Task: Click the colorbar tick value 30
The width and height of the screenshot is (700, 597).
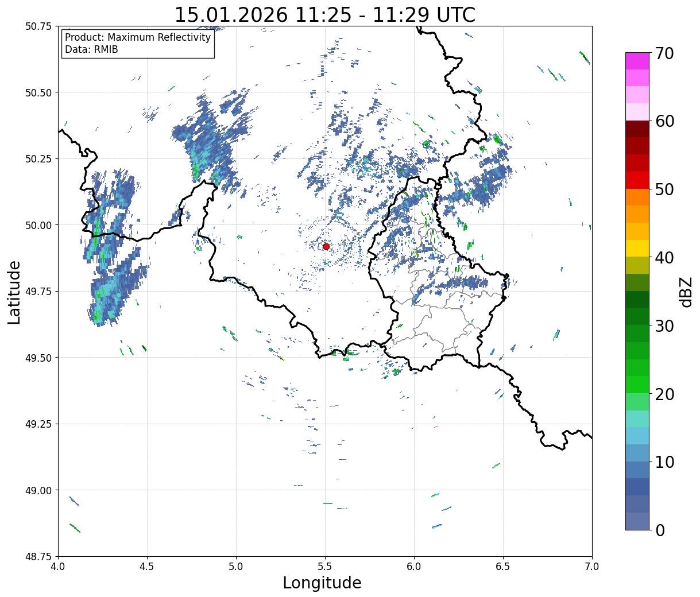Action: tap(664, 325)
